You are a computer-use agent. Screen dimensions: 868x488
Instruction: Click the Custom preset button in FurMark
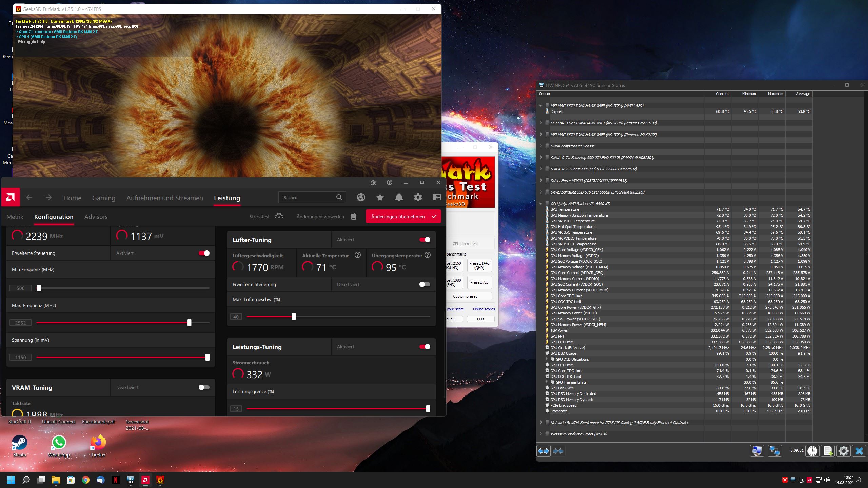click(465, 296)
